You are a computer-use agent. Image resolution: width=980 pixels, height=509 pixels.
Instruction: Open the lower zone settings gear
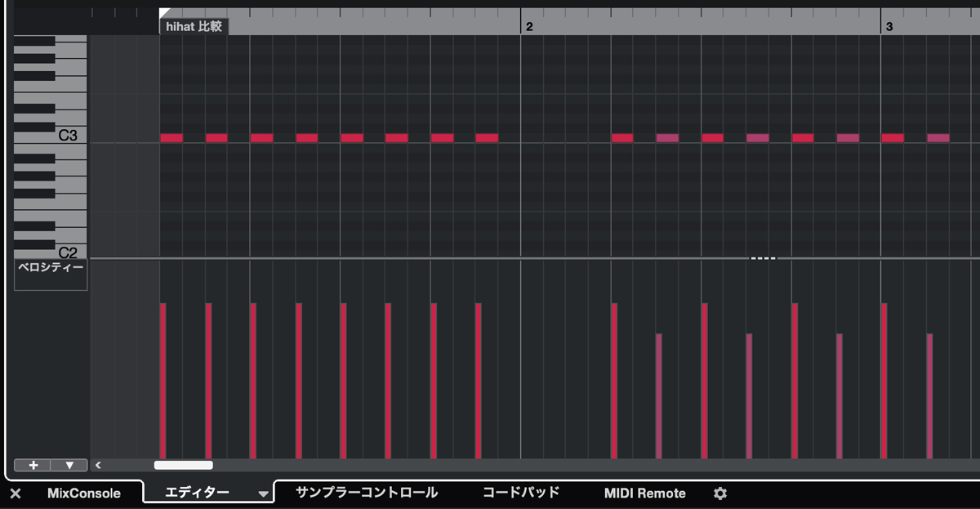click(719, 493)
